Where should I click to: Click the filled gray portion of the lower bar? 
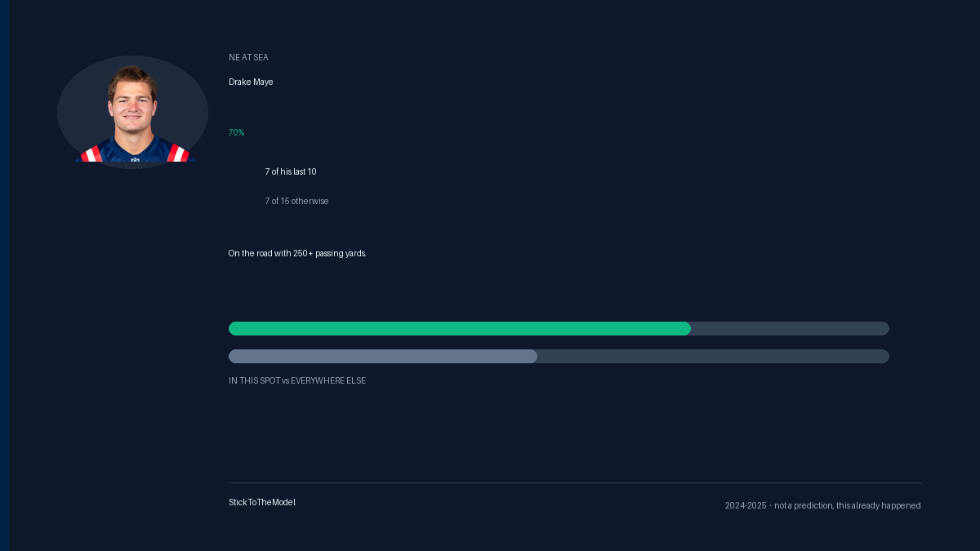[x=383, y=356]
